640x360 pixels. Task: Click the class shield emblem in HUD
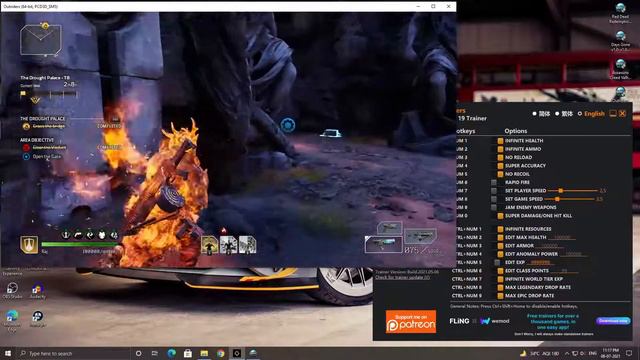[x=29, y=245]
